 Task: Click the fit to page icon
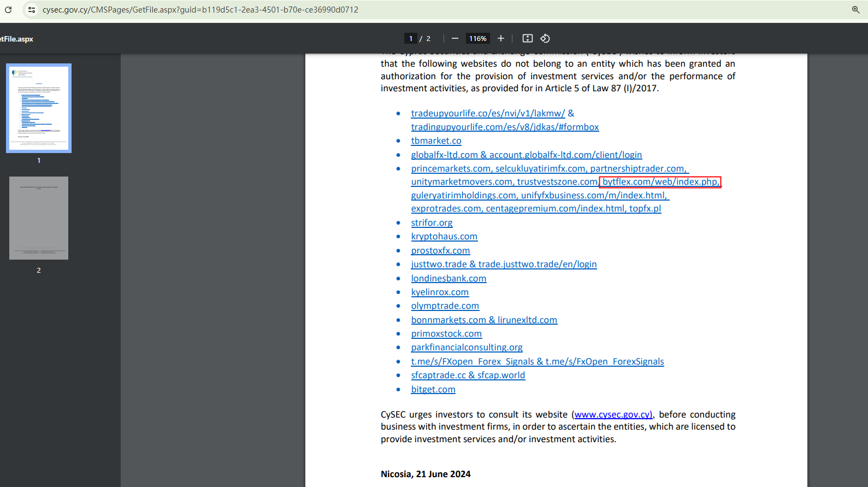tap(527, 38)
